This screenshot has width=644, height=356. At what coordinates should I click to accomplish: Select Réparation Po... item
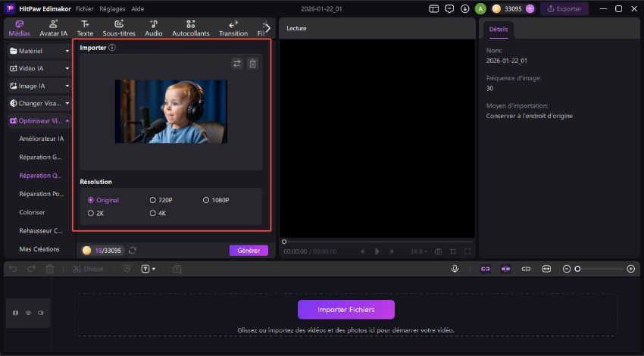pyautogui.click(x=42, y=194)
